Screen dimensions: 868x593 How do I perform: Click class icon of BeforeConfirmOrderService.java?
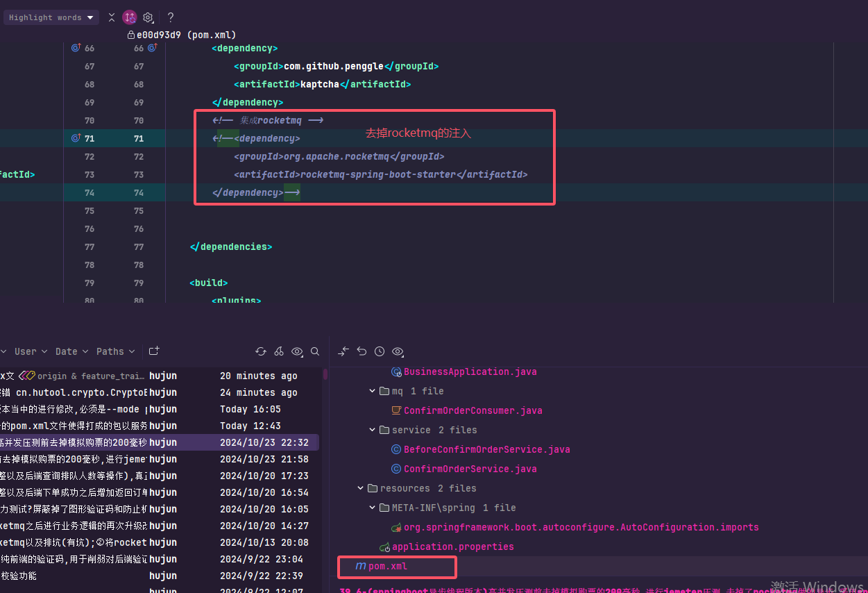397,449
